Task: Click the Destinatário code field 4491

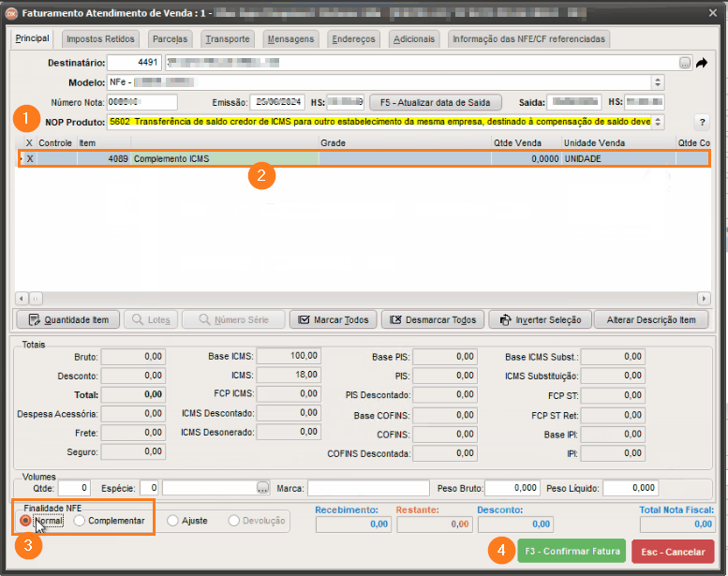Action: [x=134, y=63]
